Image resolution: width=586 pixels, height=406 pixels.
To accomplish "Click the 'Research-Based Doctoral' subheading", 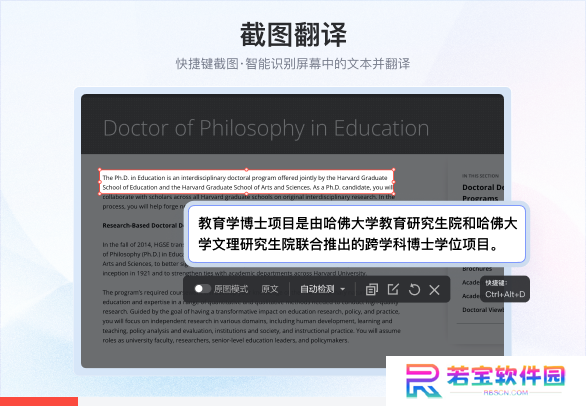I will pyautogui.click(x=143, y=225).
